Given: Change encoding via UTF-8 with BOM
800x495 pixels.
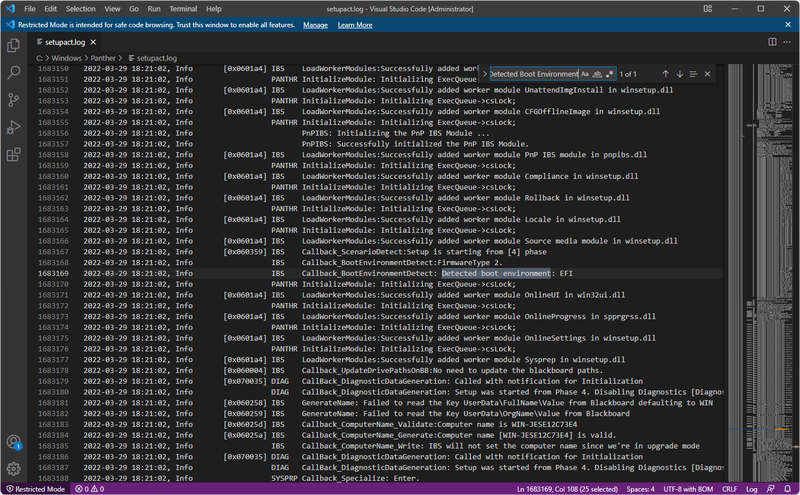Looking at the screenshot, I should pos(688,489).
